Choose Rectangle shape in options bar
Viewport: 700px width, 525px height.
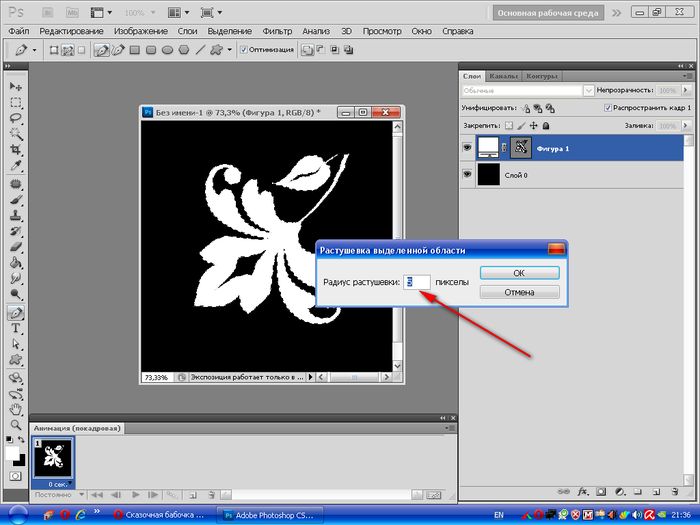coord(135,50)
